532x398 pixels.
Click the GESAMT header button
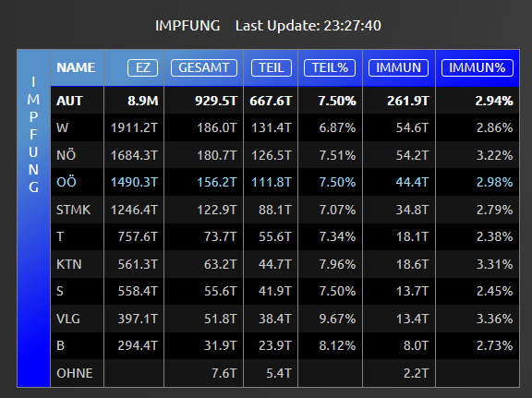pyautogui.click(x=204, y=67)
